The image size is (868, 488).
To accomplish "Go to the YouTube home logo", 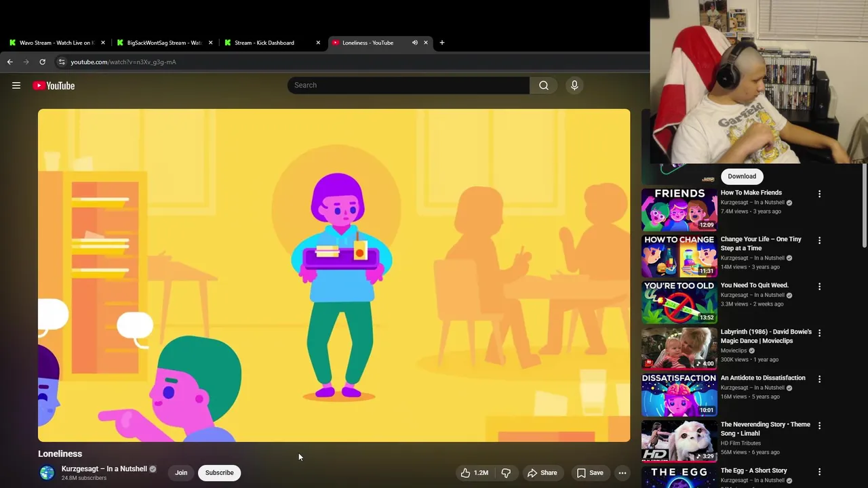I will coord(54,85).
